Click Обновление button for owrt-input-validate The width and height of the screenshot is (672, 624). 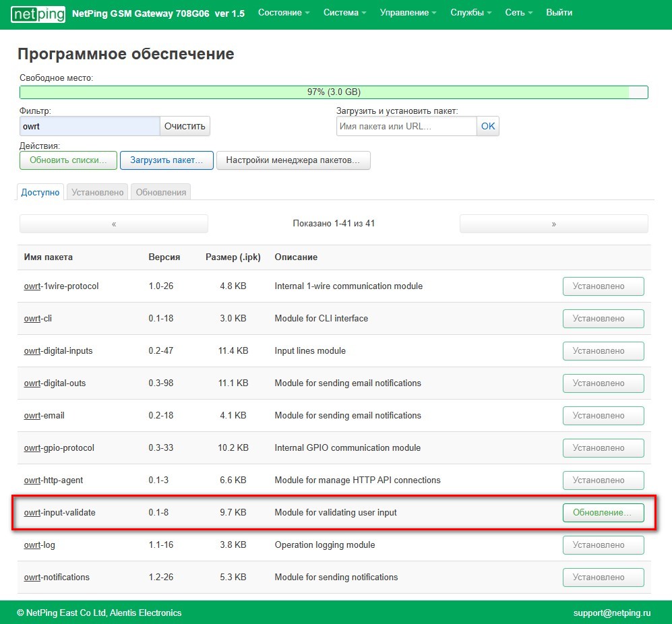603,513
